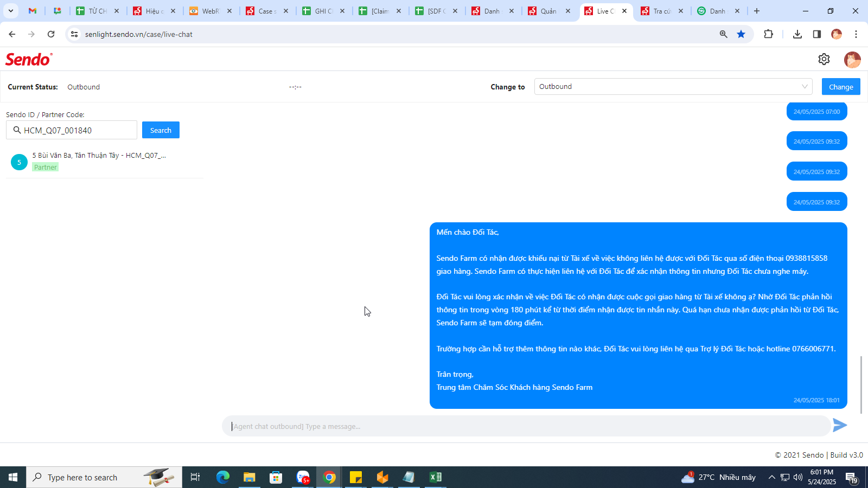Open the Windows Start menu
Image resolution: width=868 pixels, height=488 pixels.
pos(13,477)
